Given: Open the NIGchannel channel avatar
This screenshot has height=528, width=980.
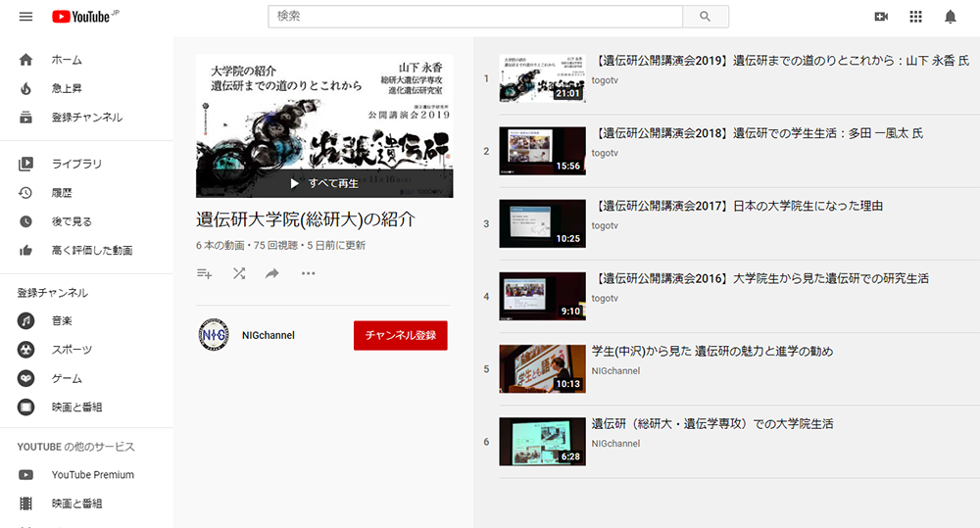Looking at the screenshot, I should point(214,335).
